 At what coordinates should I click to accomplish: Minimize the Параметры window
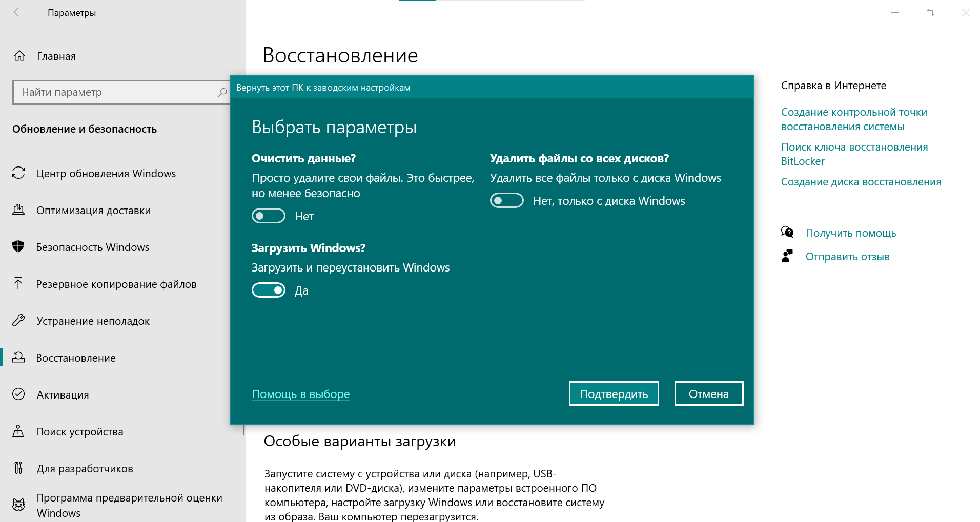pos(895,12)
